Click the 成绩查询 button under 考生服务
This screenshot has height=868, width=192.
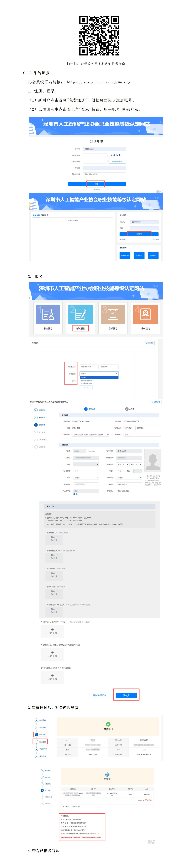pos(139,256)
